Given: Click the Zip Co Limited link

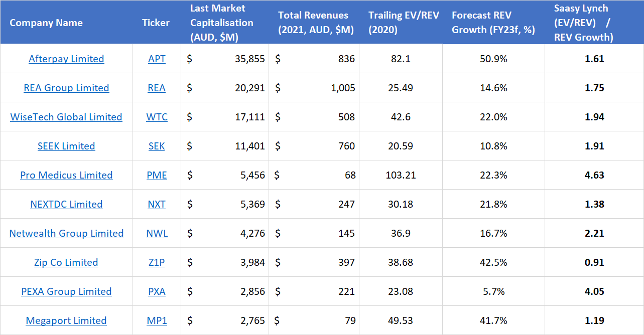Looking at the screenshot, I should [x=66, y=262].
